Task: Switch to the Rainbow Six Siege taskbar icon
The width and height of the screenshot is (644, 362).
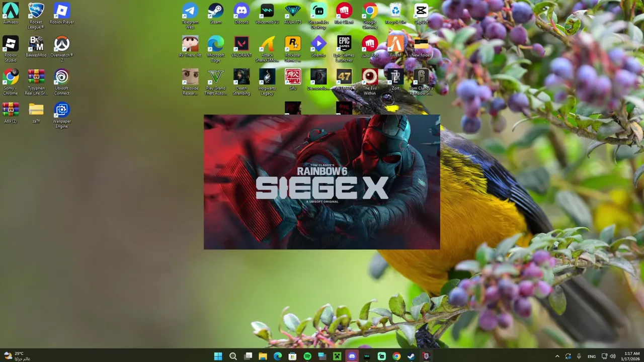Action: 426,356
